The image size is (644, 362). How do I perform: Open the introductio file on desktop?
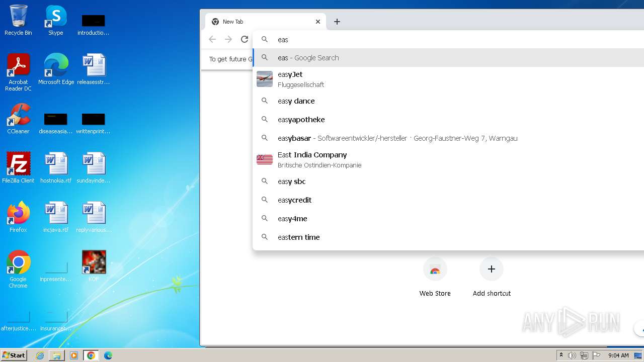point(94,24)
